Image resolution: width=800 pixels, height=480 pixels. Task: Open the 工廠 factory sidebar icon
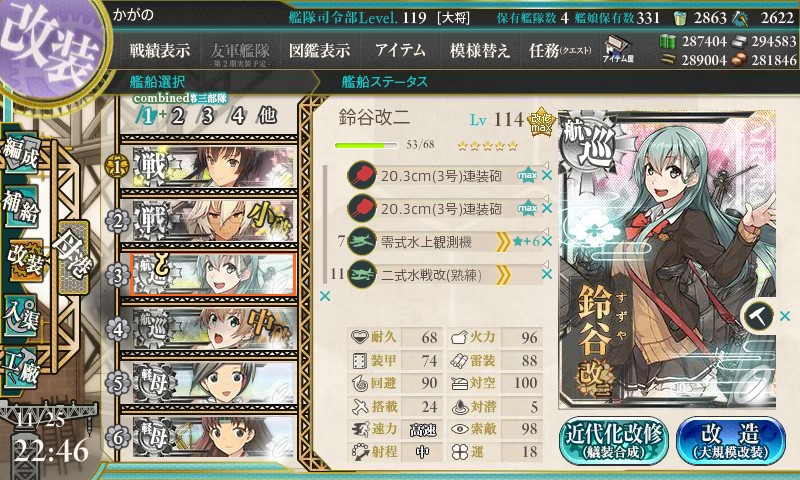click(x=21, y=367)
